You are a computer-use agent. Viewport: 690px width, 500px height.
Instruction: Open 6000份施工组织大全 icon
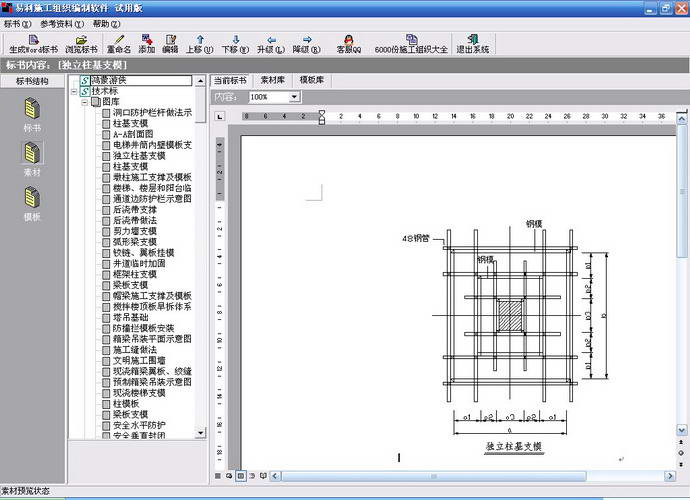411,44
